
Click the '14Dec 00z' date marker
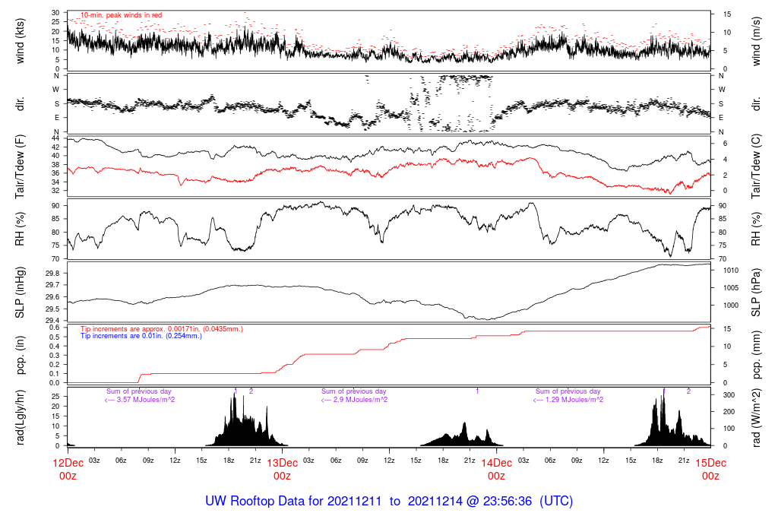497,470
